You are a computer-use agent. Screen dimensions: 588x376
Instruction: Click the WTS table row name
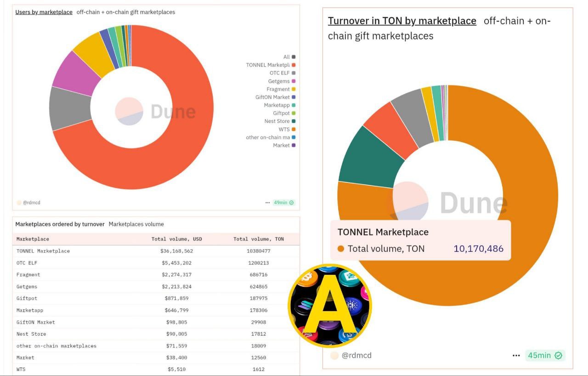[21, 369]
